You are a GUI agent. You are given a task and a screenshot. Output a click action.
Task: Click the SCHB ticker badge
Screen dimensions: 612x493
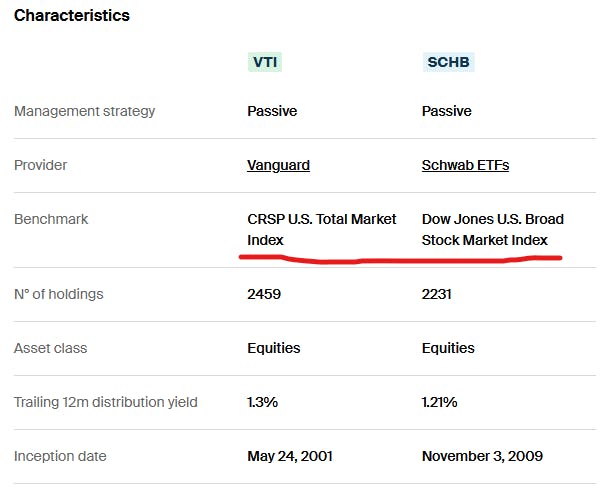[449, 62]
